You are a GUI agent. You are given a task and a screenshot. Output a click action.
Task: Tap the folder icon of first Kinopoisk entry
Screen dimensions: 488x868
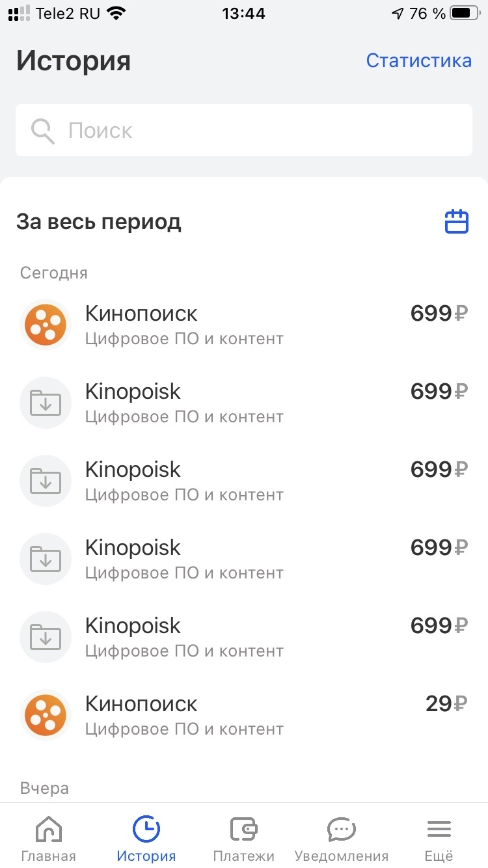click(46, 403)
